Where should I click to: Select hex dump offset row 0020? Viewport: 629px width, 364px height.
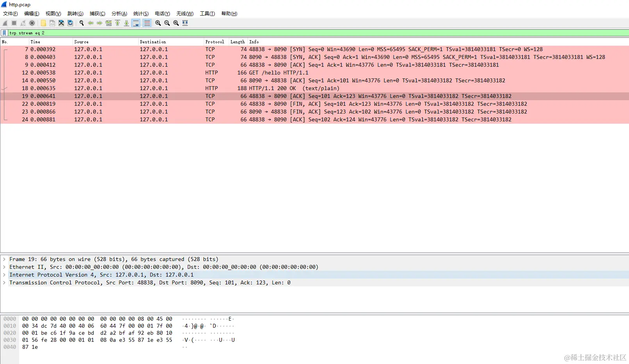(x=10, y=333)
